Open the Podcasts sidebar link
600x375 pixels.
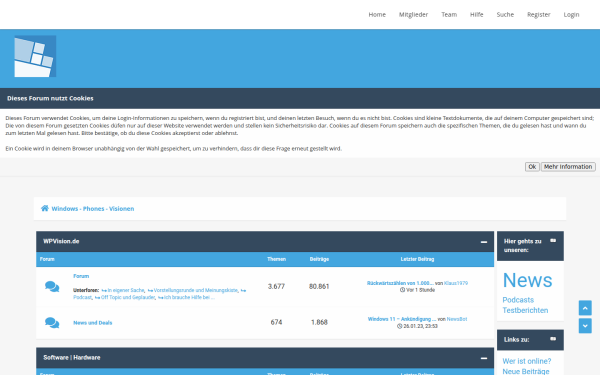[518, 300]
